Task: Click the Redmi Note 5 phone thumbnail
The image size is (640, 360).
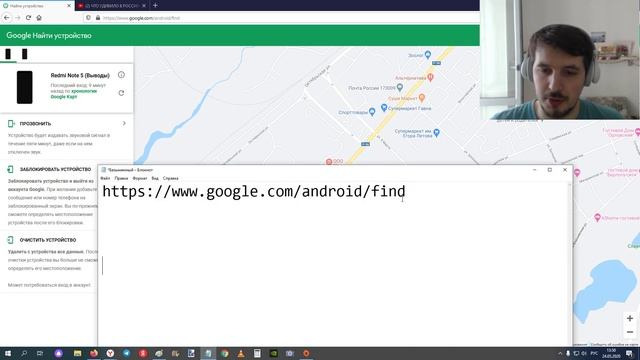Action: click(24, 87)
